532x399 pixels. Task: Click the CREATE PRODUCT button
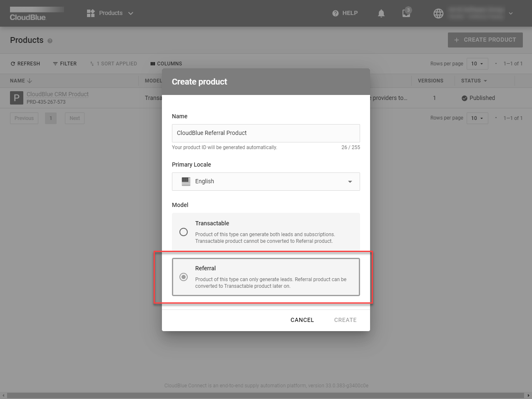coord(485,40)
